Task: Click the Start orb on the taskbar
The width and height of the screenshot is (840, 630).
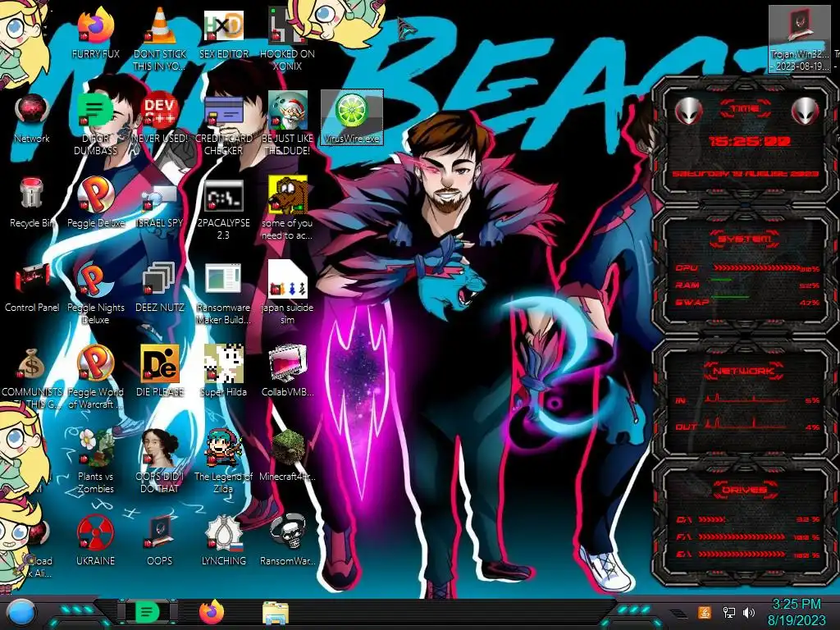Action: coord(21,612)
